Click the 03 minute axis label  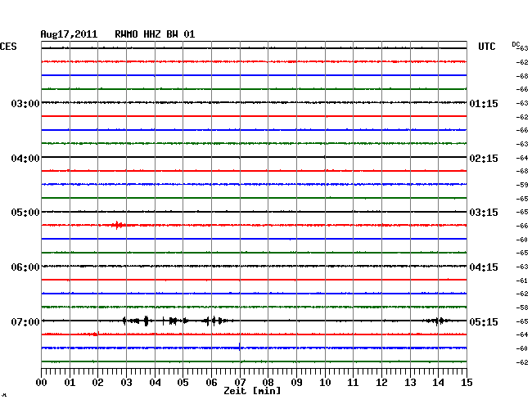(x=126, y=383)
